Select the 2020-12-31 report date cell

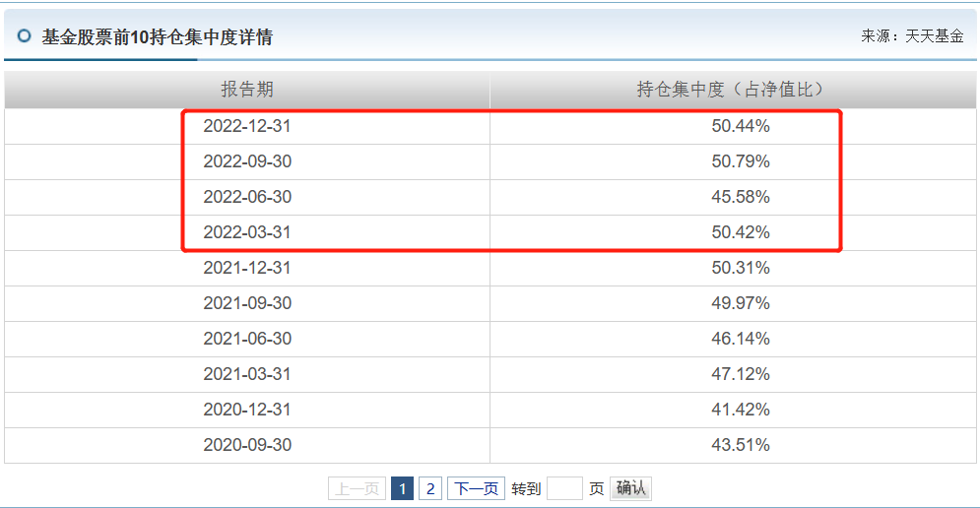click(247, 410)
